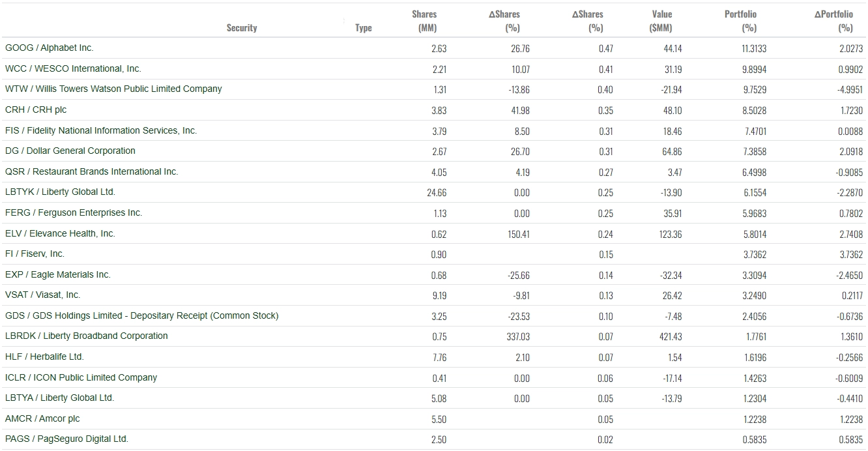Click the 26.76 share change for Alphabet
Screen dimensions: 868x451
click(x=519, y=49)
